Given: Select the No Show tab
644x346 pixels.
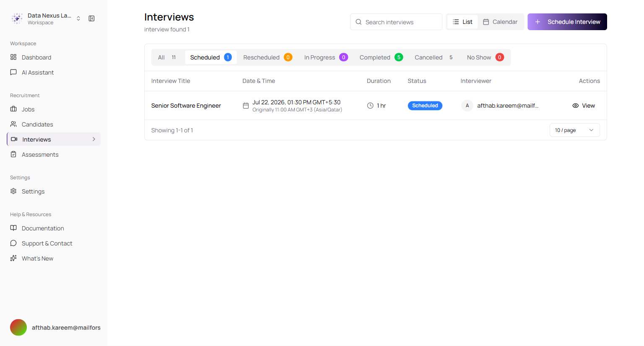Looking at the screenshot, I should click(485, 57).
